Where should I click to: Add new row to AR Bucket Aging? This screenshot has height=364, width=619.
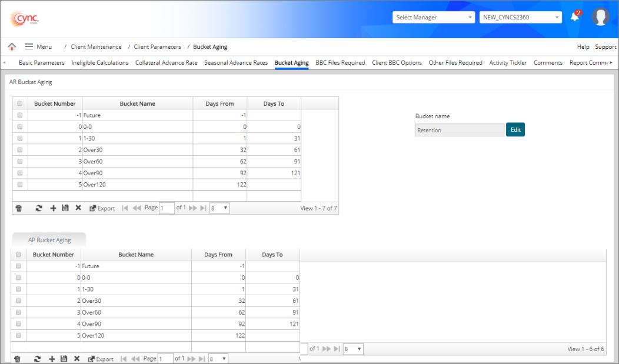click(53, 208)
